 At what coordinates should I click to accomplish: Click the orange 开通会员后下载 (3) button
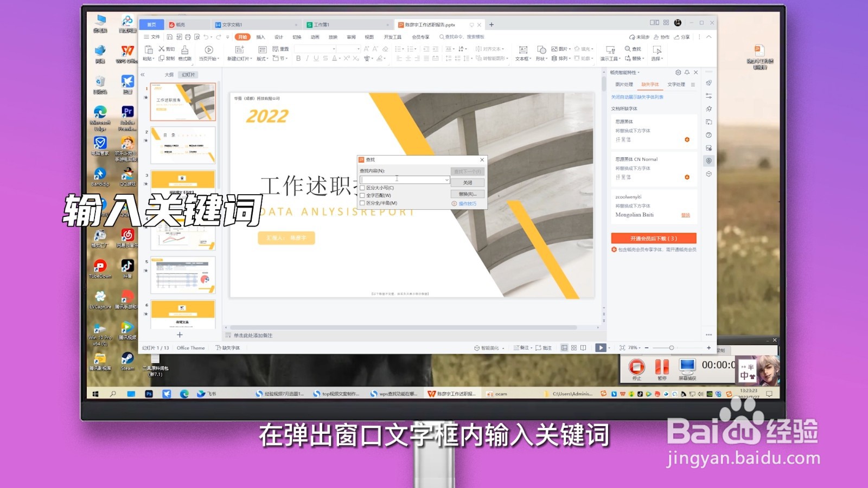(653, 239)
